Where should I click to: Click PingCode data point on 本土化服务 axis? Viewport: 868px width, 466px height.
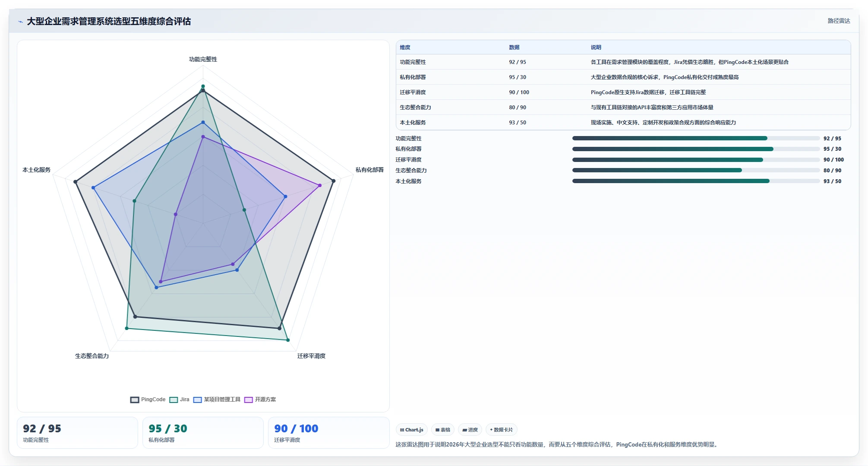pos(75,182)
